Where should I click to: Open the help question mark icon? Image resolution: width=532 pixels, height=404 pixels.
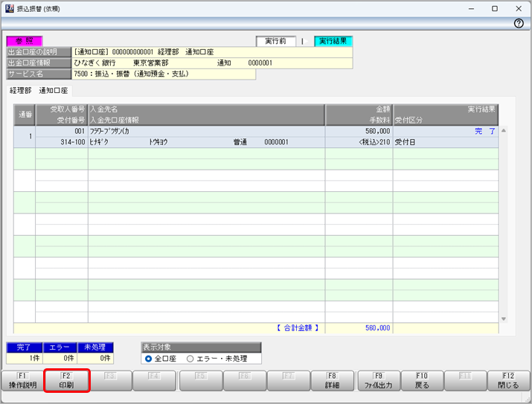pos(519,23)
